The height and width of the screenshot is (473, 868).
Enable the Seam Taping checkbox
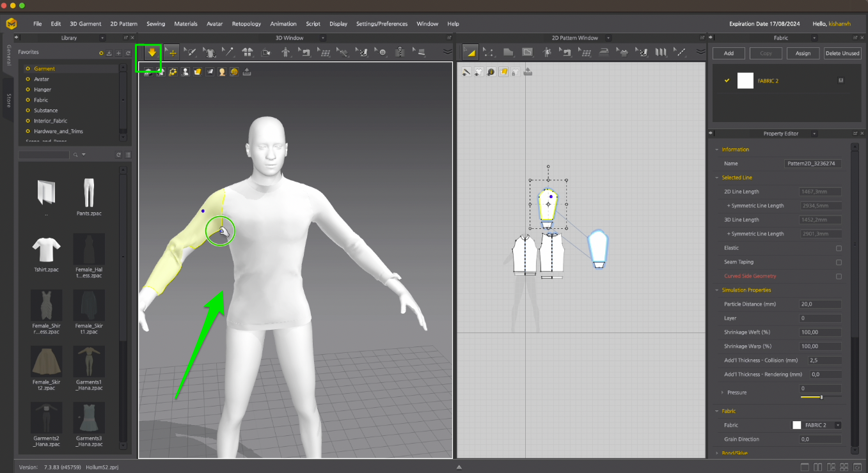click(839, 262)
